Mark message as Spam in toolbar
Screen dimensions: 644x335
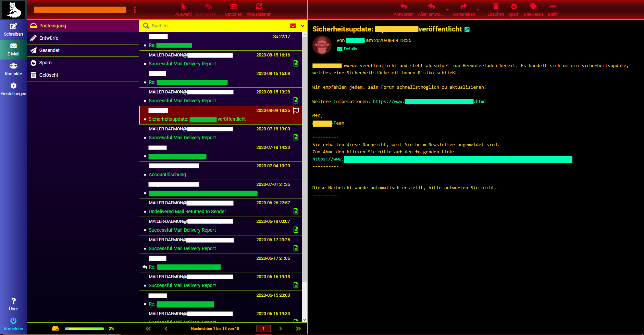pyautogui.click(x=513, y=7)
